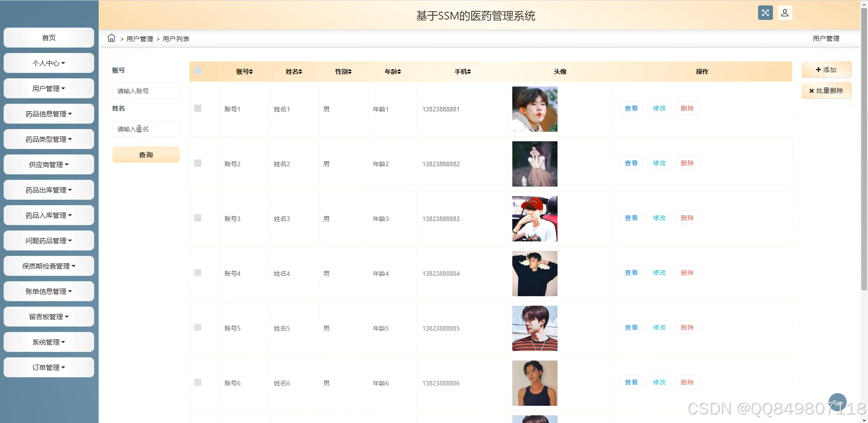Expand the 药品出库管理 sidebar menu

point(49,190)
